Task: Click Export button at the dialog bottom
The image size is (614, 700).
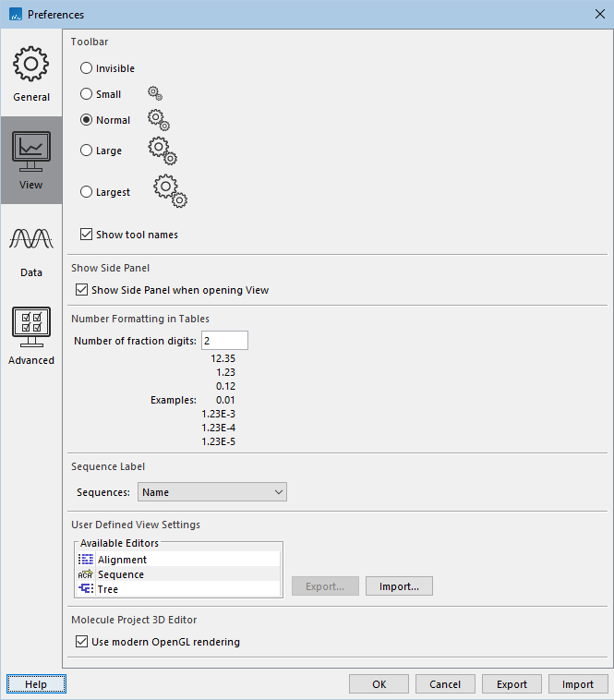Action: coord(512,684)
